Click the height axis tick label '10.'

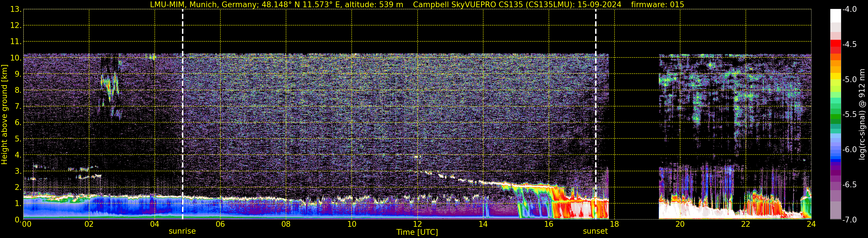coord(16,58)
